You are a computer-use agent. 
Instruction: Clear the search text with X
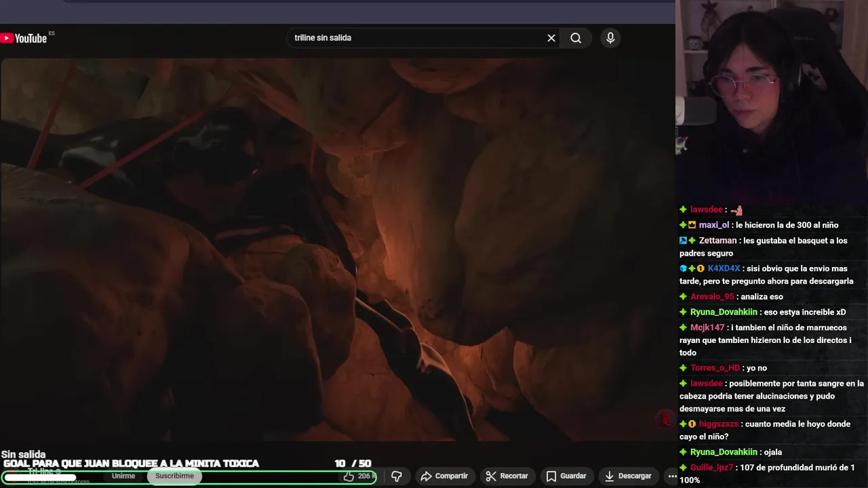[551, 38]
